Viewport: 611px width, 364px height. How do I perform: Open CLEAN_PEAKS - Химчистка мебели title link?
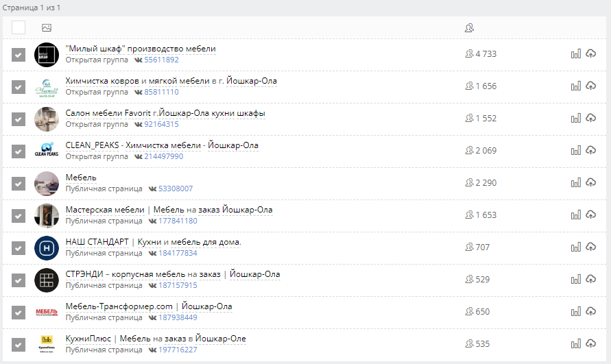[162, 145]
